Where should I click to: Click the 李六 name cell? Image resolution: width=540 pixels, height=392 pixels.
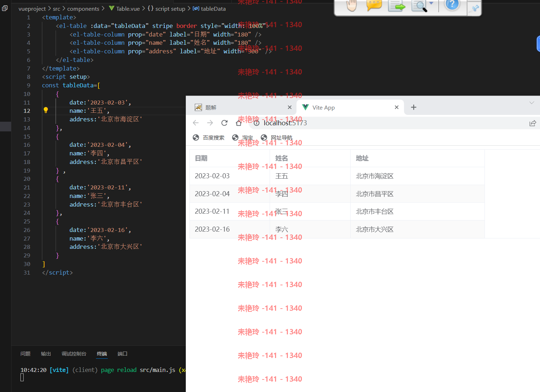tap(310, 229)
